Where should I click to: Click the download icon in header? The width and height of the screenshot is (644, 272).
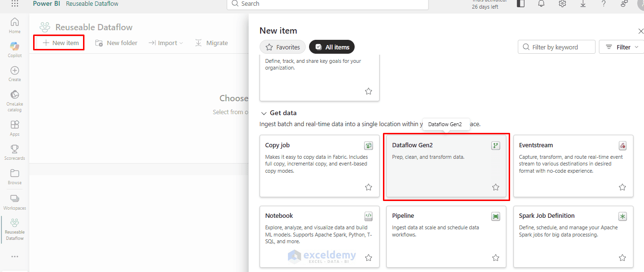[583, 3]
